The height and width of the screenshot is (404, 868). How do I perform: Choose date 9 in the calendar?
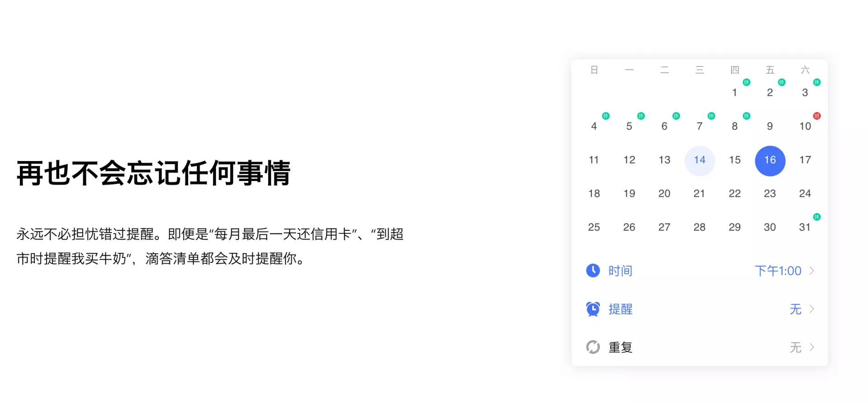(x=770, y=126)
